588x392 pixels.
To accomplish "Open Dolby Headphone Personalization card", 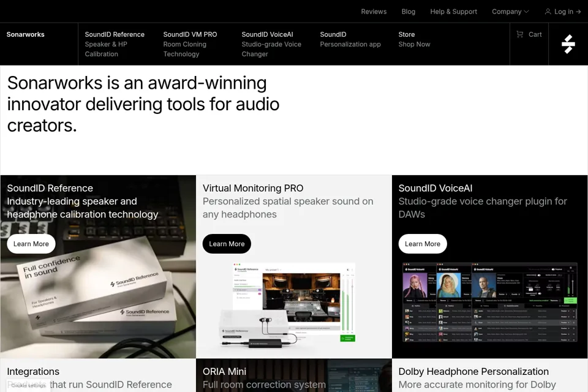I will (490, 375).
